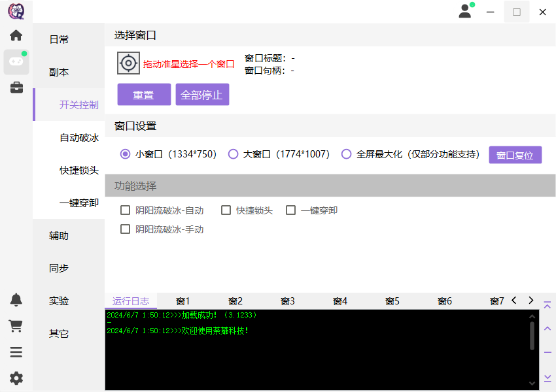Click the 功能选择 section header

330,186
